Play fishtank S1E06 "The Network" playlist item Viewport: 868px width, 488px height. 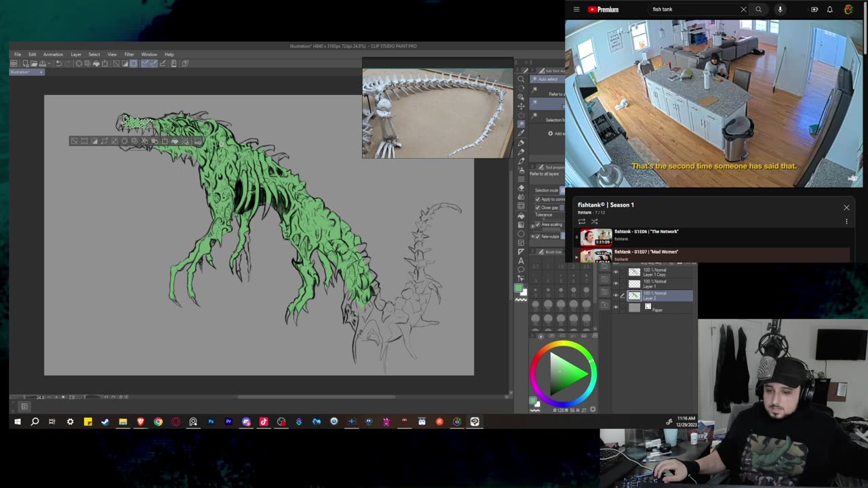[x=712, y=237]
